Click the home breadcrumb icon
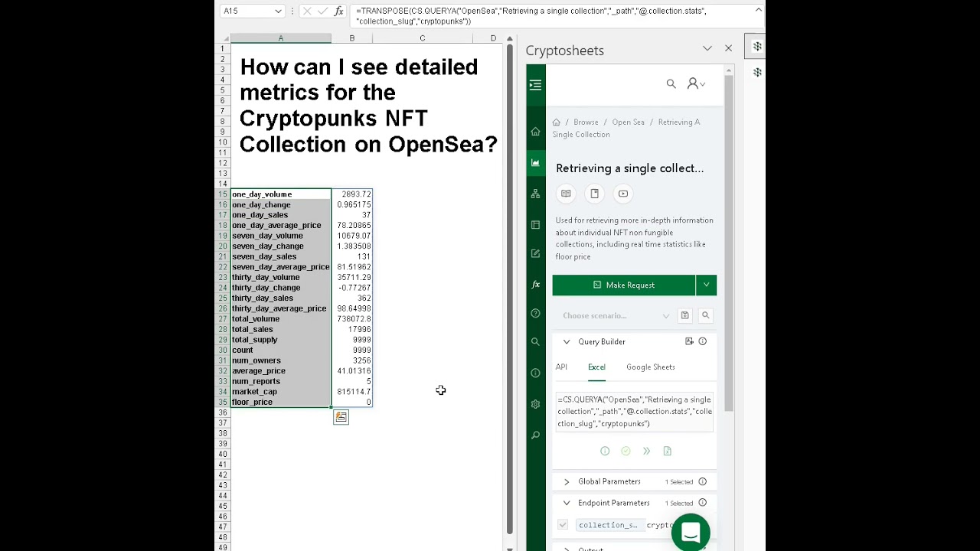This screenshot has height=551, width=980. pyautogui.click(x=557, y=122)
